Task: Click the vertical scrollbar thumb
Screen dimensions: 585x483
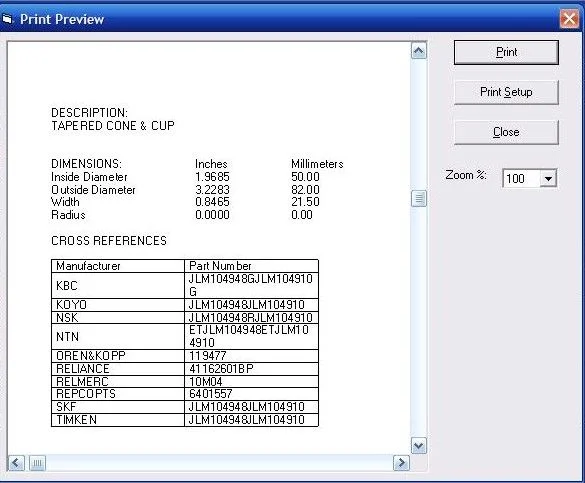Action: point(419,198)
